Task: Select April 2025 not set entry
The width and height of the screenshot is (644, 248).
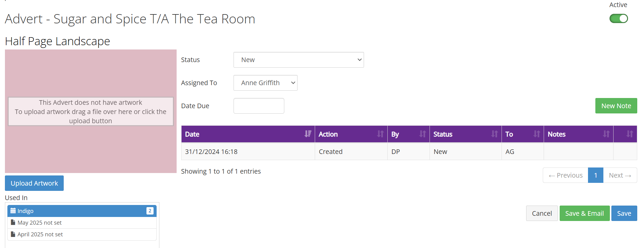Action: tap(82, 234)
